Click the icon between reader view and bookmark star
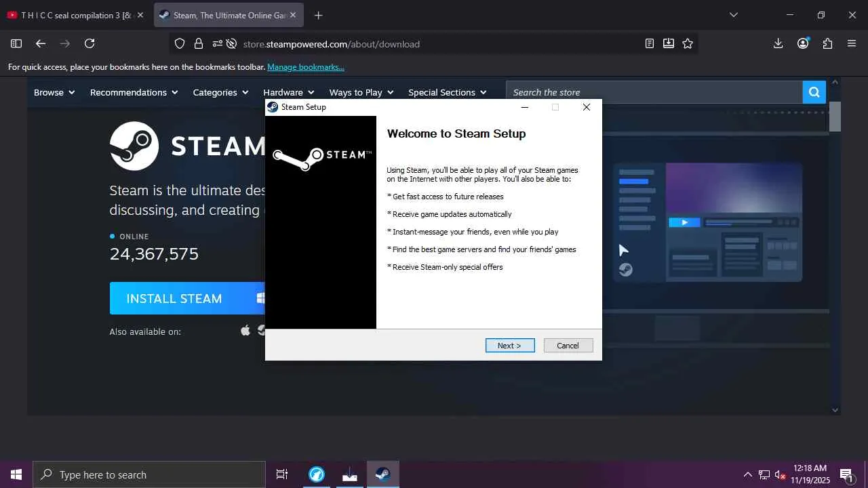This screenshot has height=488, width=868. (669, 43)
